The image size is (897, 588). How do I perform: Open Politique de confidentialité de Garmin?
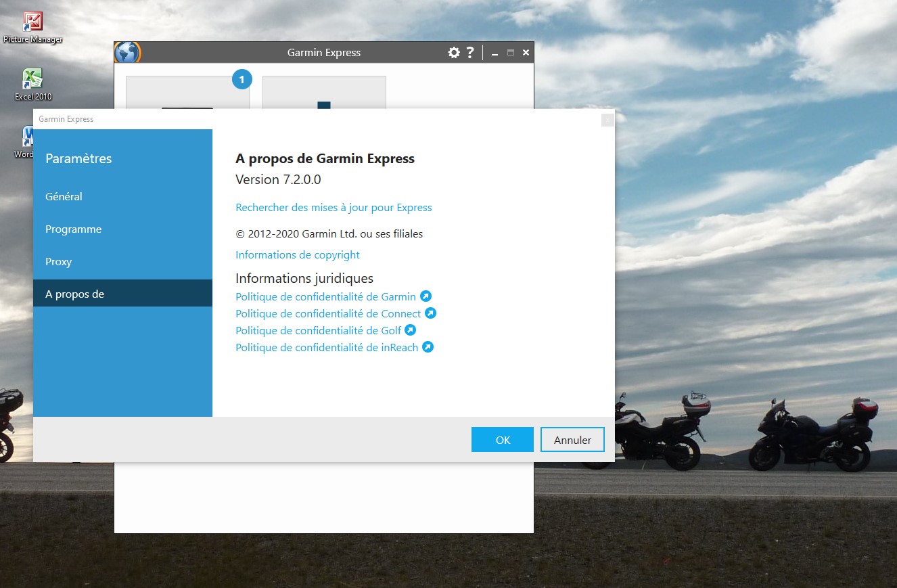point(325,296)
